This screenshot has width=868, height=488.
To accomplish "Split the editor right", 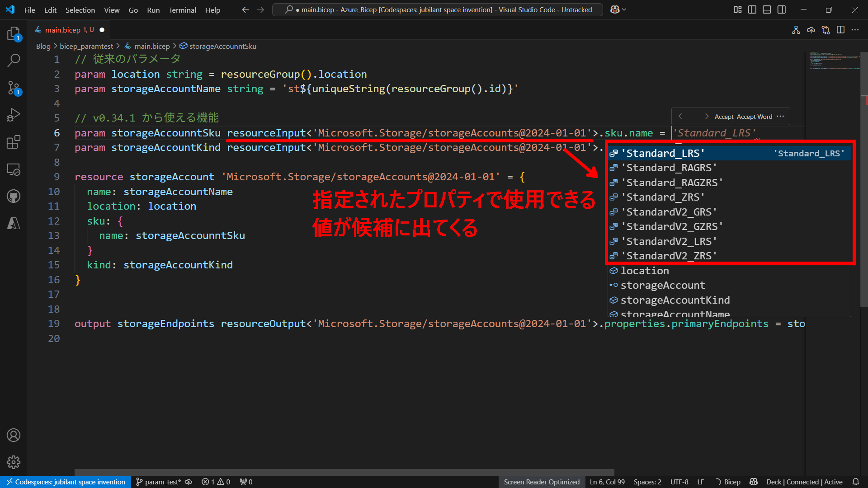I will pos(840,30).
